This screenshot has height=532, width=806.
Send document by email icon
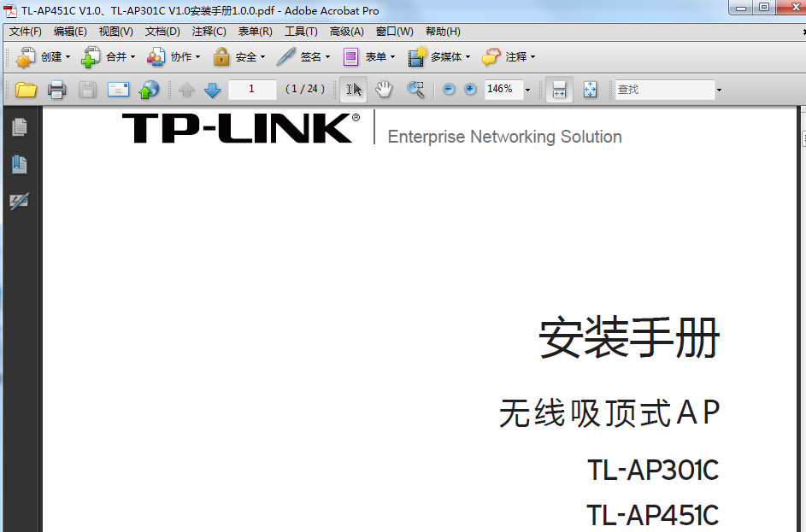click(x=118, y=90)
